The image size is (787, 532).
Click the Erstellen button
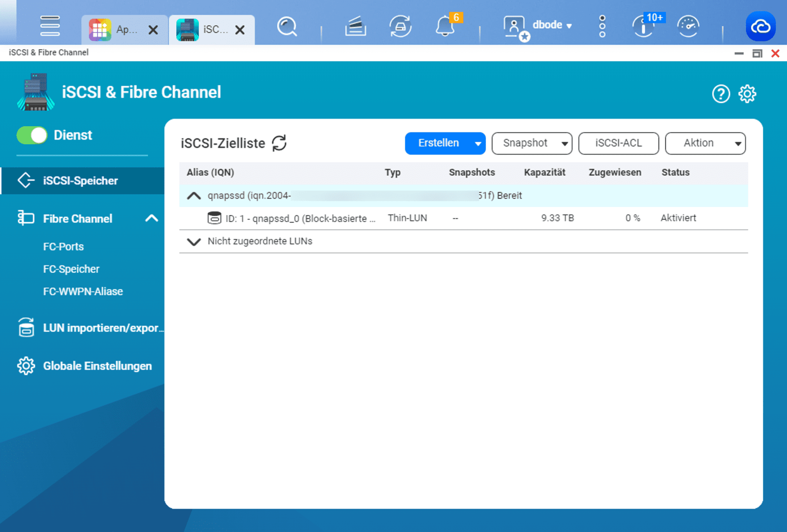point(438,143)
